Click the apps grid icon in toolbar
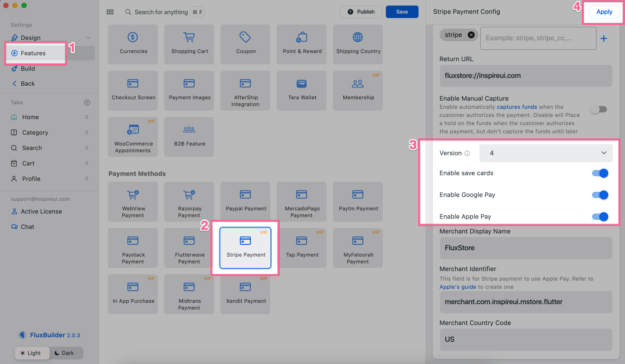 point(110,12)
